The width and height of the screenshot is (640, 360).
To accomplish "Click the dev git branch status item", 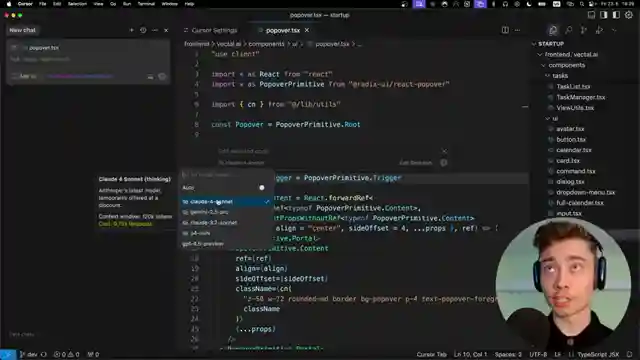I will point(29,354).
